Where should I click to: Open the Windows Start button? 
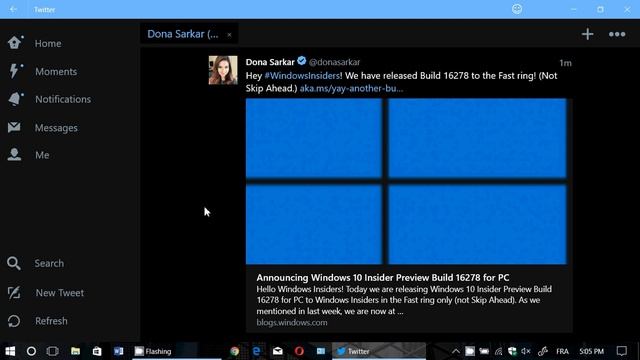point(10,351)
